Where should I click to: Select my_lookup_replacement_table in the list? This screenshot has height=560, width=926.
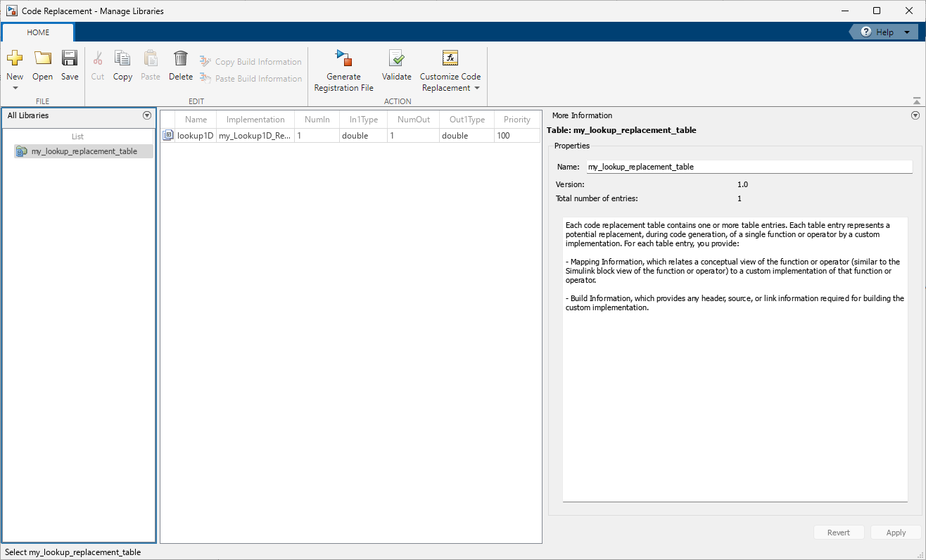click(x=84, y=151)
